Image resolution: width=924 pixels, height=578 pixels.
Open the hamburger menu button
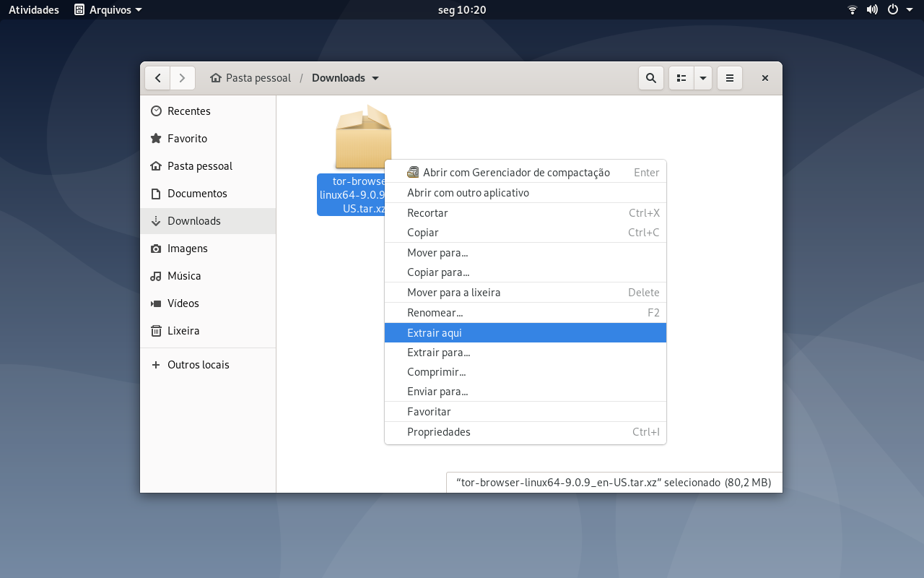click(730, 78)
